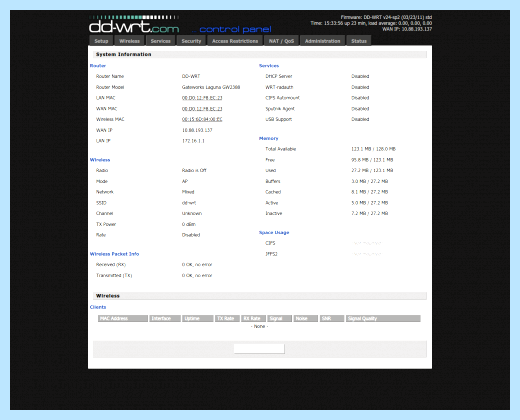Click the USB Support status Disabled

click(360, 119)
